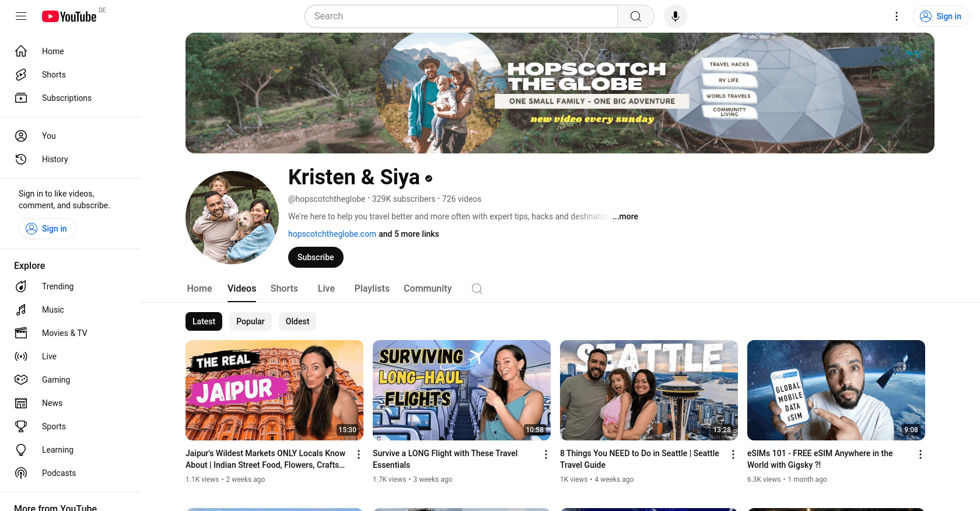Expand channel description with ...more
The height and width of the screenshot is (511, 980).
pos(625,216)
